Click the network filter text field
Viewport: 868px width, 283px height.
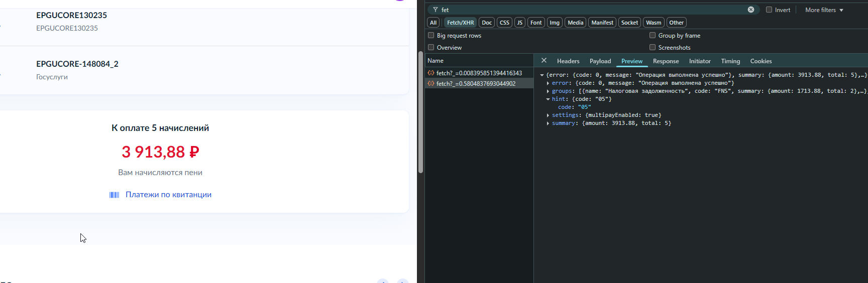(x=593, y=10)
